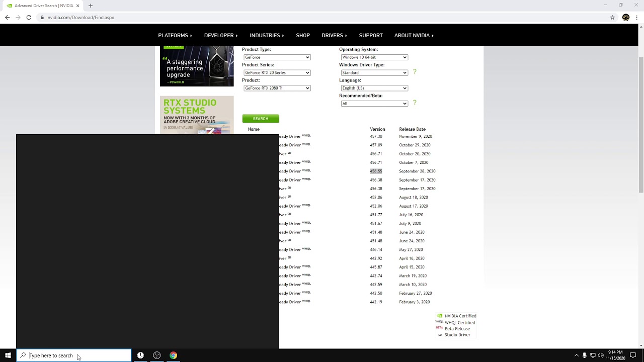Image resolution: width=644 pixels, height=362 pixels.
Task: Click the version 446.14 cell
Action: [x=376, y=249]
